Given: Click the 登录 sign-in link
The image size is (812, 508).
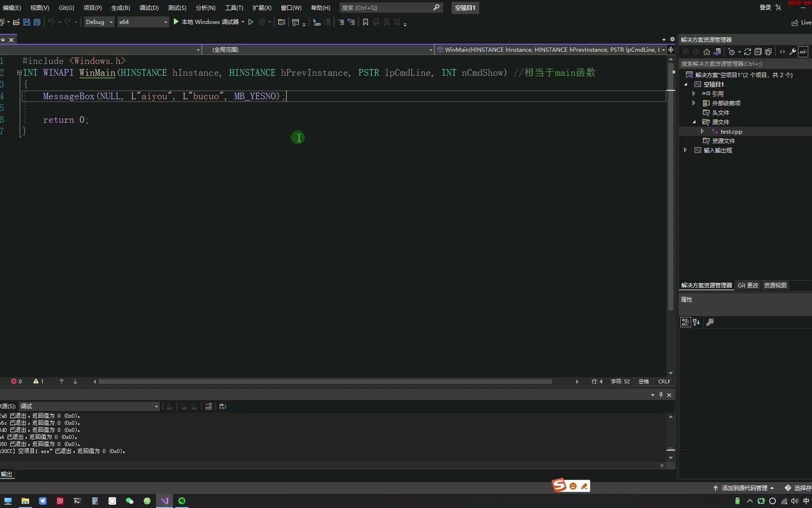Looking at the screenshot, I should [765, 8].
